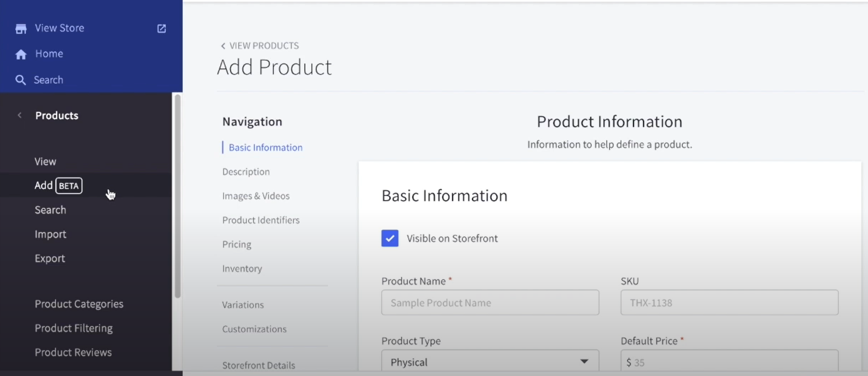Jump to Inventory section
Image resolution: width=868 pixels, height=376 pixels.
point(242,269)
